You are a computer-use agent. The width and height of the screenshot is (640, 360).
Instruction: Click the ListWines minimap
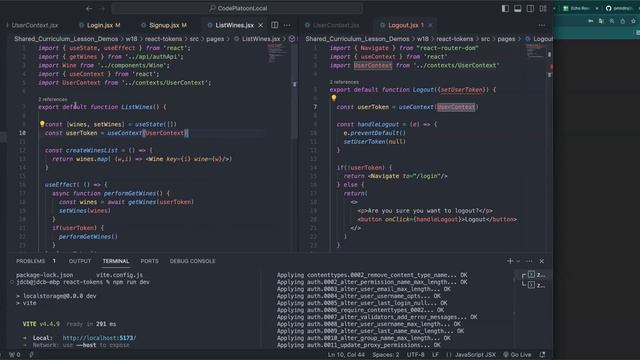pos(278,53)
